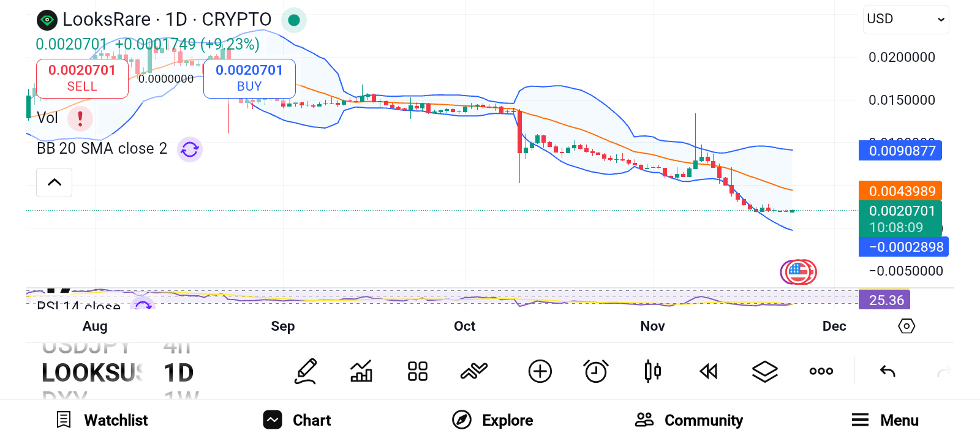The width and height of the screenshot is (980, 441).
Task: Add symbol with circled plus icon
Action: (540, 371)
